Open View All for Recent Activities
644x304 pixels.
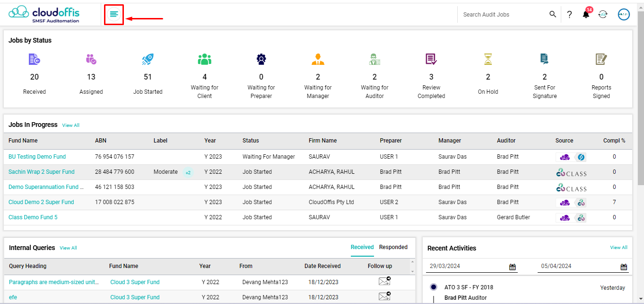coord(618,248)
